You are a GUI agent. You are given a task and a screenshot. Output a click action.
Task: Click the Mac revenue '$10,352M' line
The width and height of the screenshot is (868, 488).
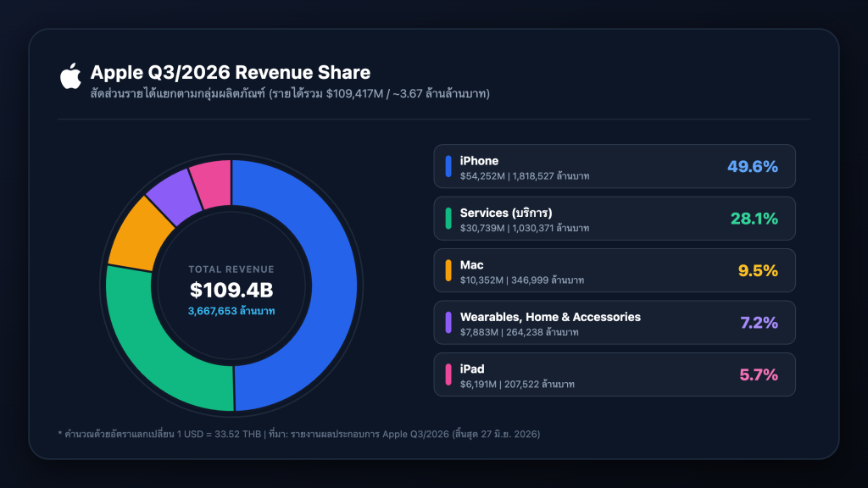[522, 280]
